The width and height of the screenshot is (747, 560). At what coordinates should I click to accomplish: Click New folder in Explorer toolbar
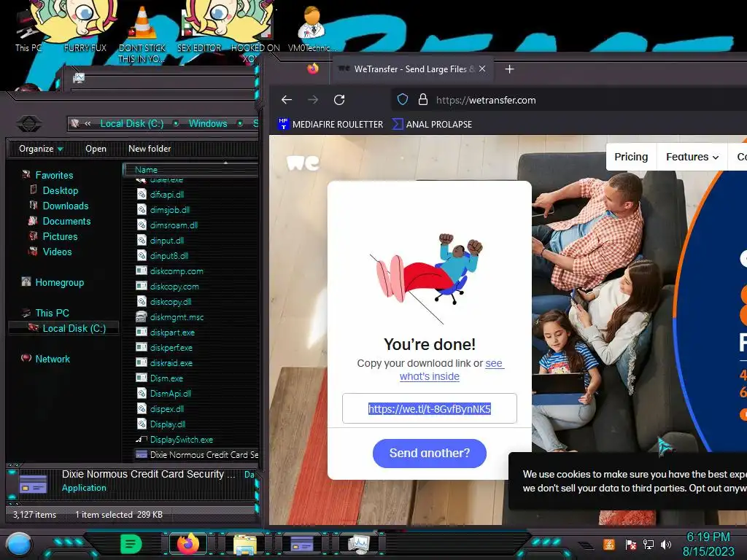[x=150, y=149]
